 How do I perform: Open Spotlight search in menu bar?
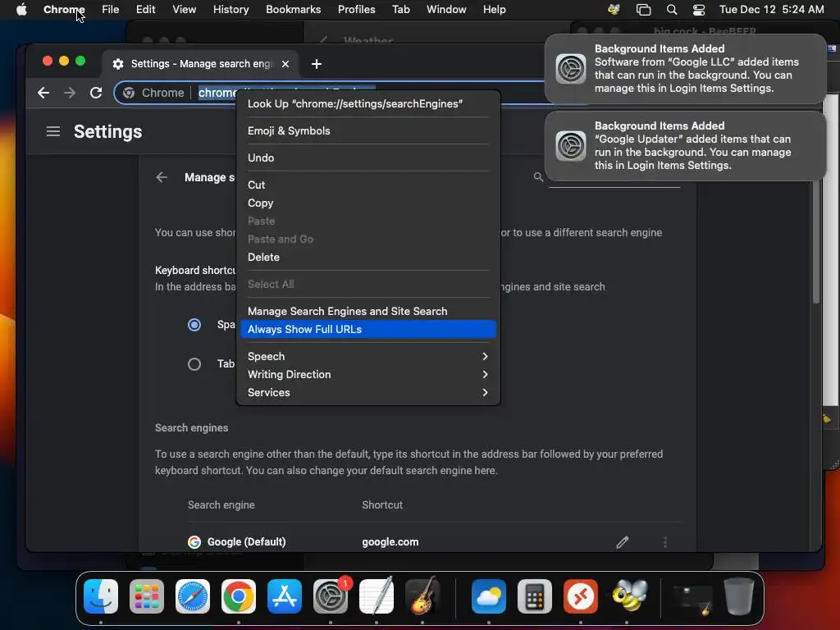(x=672, y=9)
